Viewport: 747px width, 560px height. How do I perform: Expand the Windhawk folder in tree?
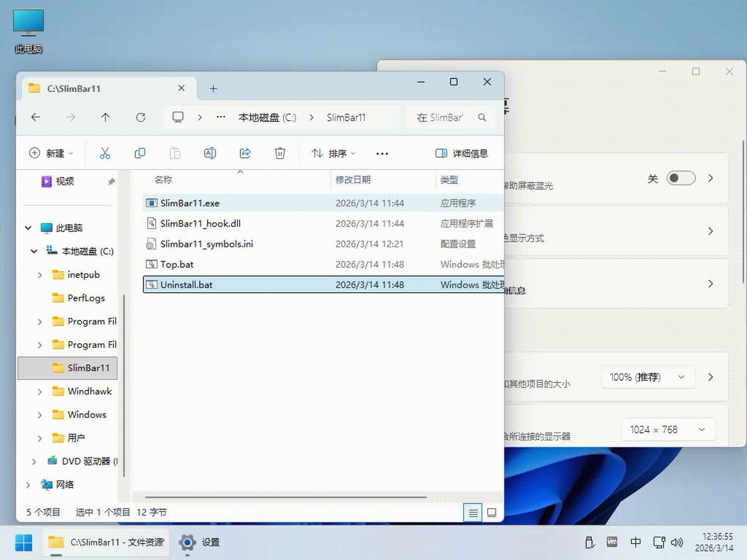tap(40, 391)
